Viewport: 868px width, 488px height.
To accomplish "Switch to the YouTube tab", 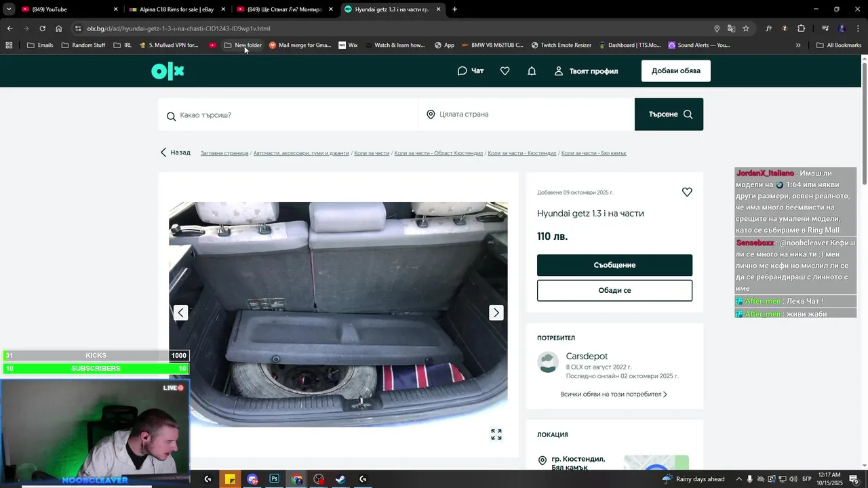I will click(68, 9).
